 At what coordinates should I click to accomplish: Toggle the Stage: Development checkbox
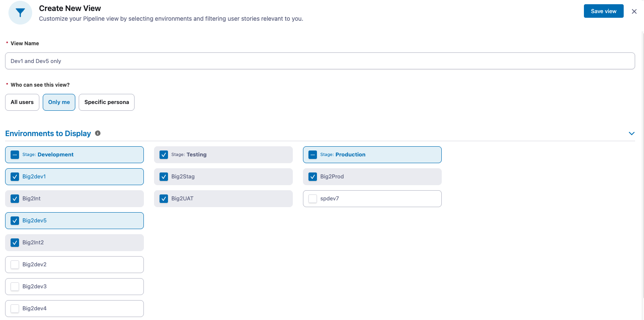(15, 155)
